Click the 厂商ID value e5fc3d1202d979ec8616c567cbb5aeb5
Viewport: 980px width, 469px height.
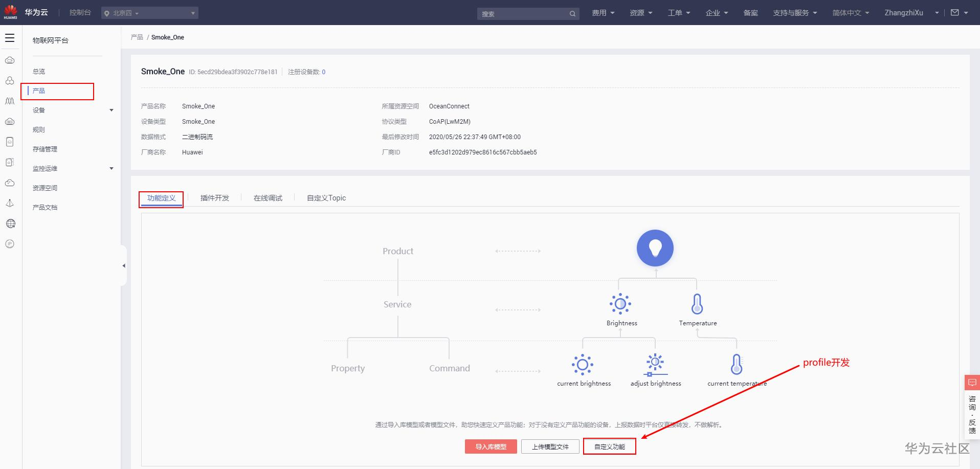[483, 152]
